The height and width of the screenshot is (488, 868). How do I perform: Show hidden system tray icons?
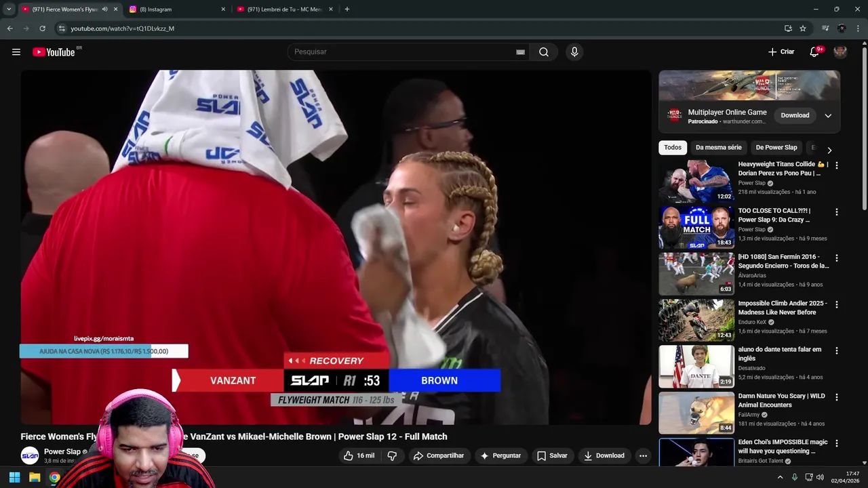pyautogui.click(x=780, y=477)
